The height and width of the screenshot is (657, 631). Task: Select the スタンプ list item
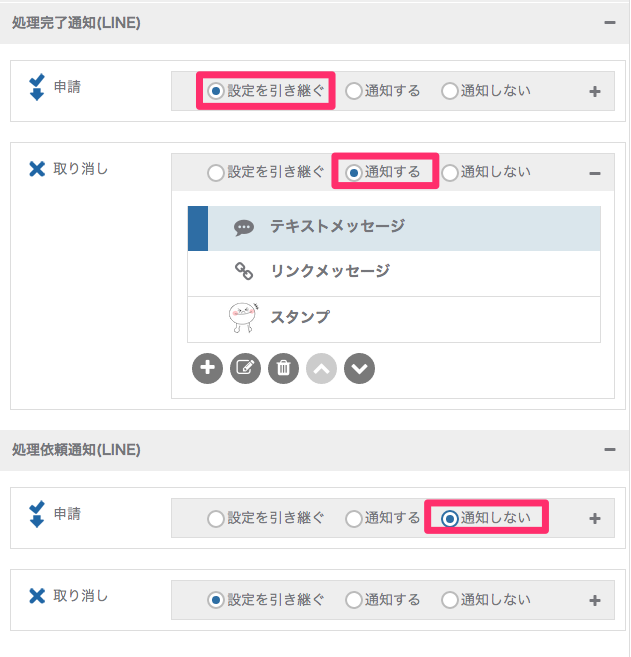[x=394, y=320]
